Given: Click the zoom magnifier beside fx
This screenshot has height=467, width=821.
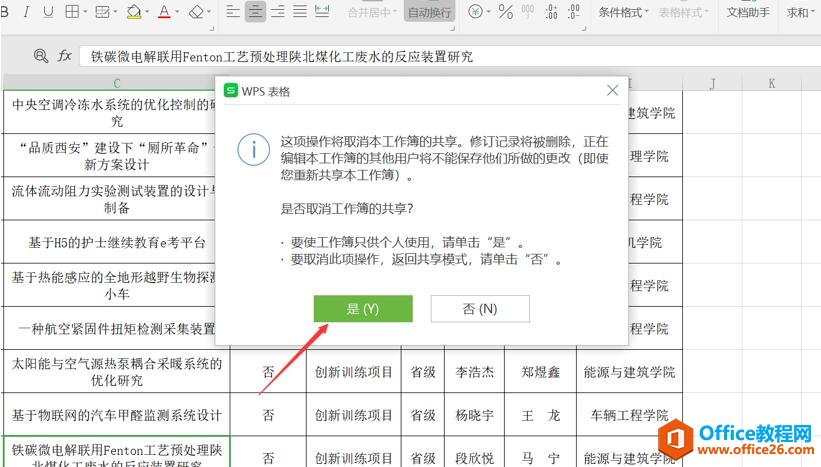Looking at the screenshot, I should [40, 56].
